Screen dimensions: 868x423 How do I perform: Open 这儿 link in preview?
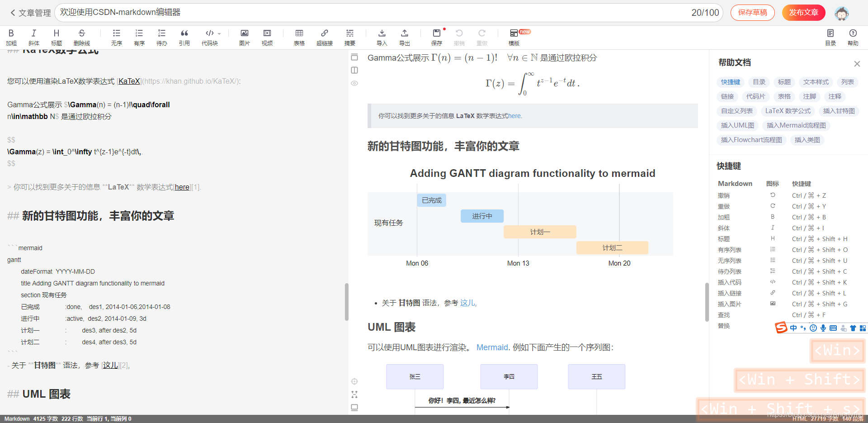click(x=467, y=303)
